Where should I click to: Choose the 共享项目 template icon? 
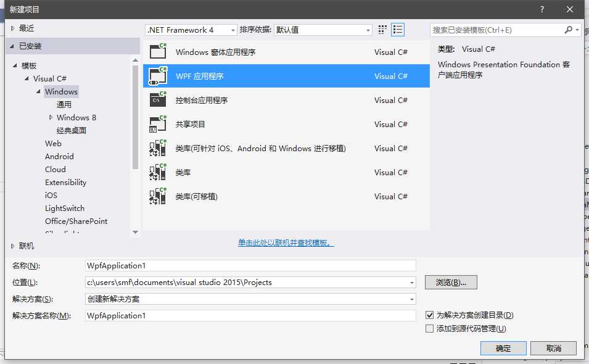click(158, 124)
